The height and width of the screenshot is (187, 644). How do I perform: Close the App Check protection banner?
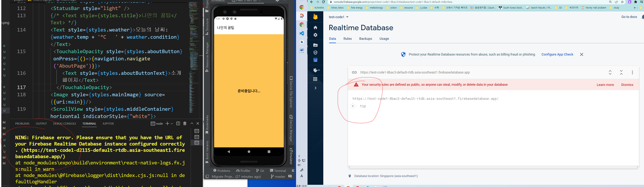coord(582,54)
